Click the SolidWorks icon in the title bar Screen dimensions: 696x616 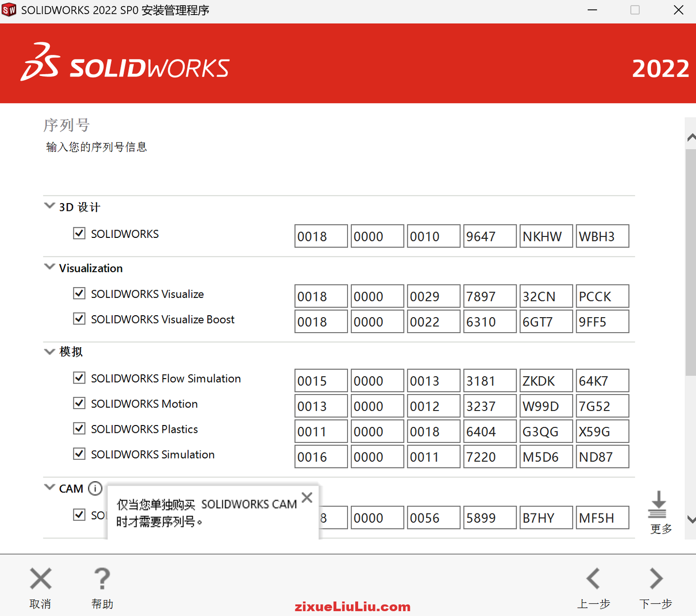coord(9,10)
